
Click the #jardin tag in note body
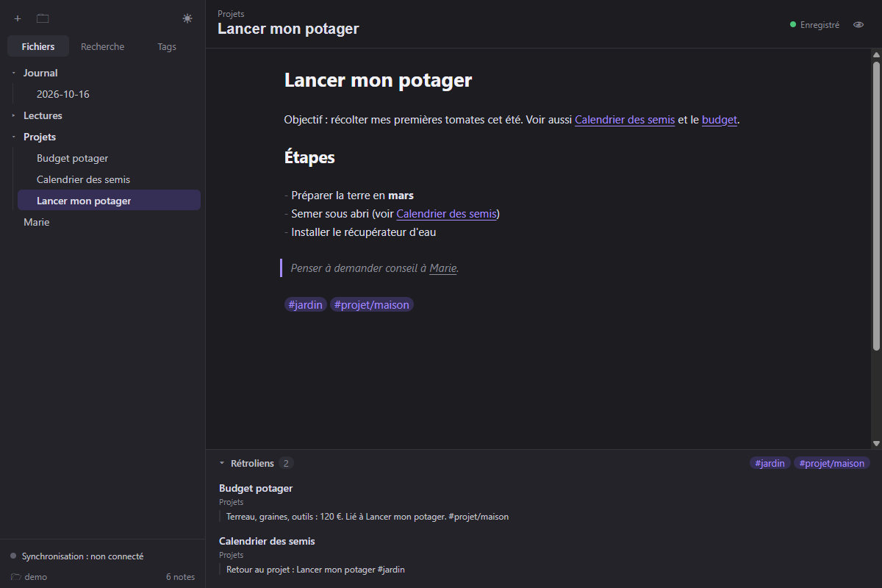tap(306, 304)
